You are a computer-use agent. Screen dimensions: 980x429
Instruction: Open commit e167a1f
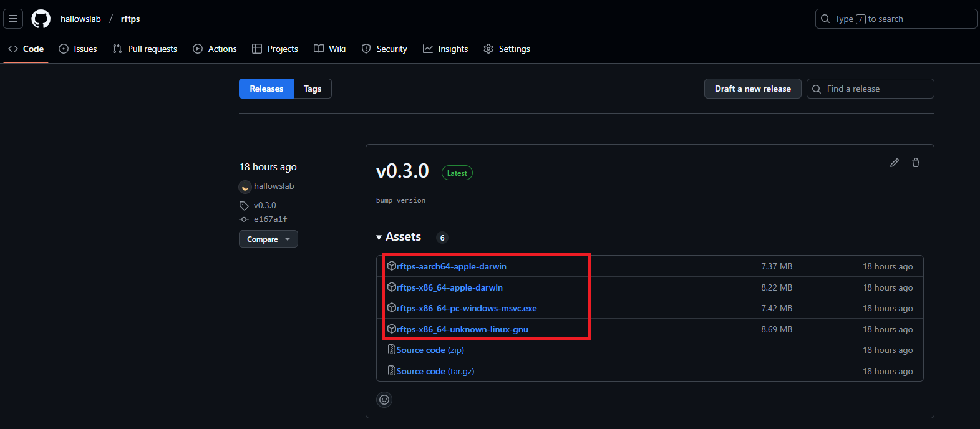click(x=270, y=219)
